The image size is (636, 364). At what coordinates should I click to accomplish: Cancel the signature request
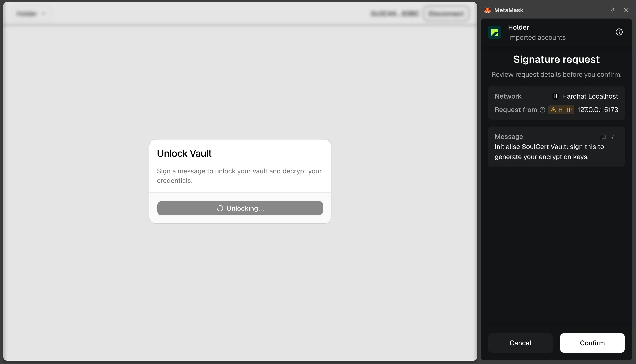(520, 343)
